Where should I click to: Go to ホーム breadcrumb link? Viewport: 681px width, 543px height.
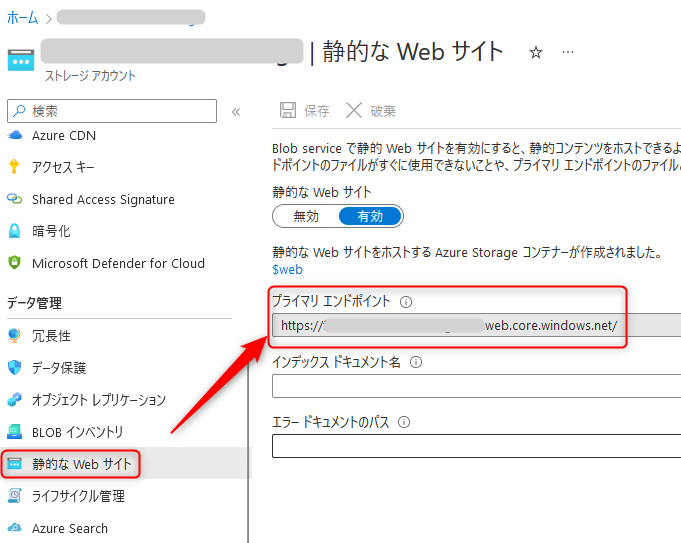click(23, 18)
